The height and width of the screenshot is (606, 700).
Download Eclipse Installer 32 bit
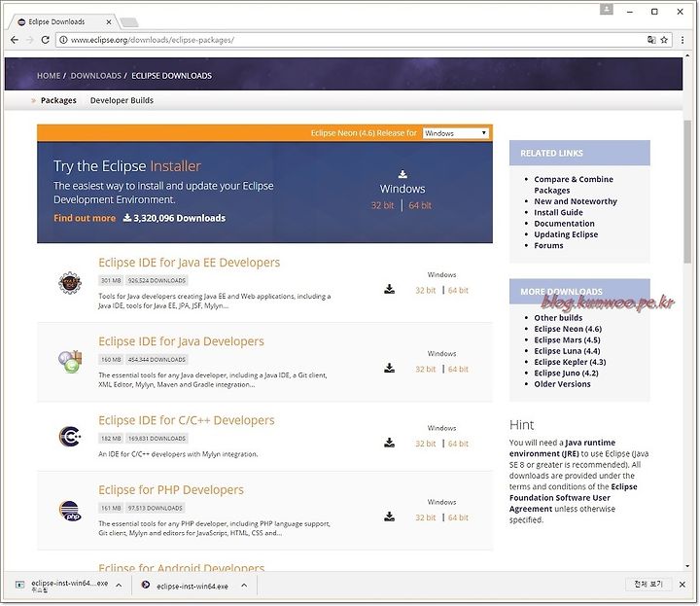(383, 205)
